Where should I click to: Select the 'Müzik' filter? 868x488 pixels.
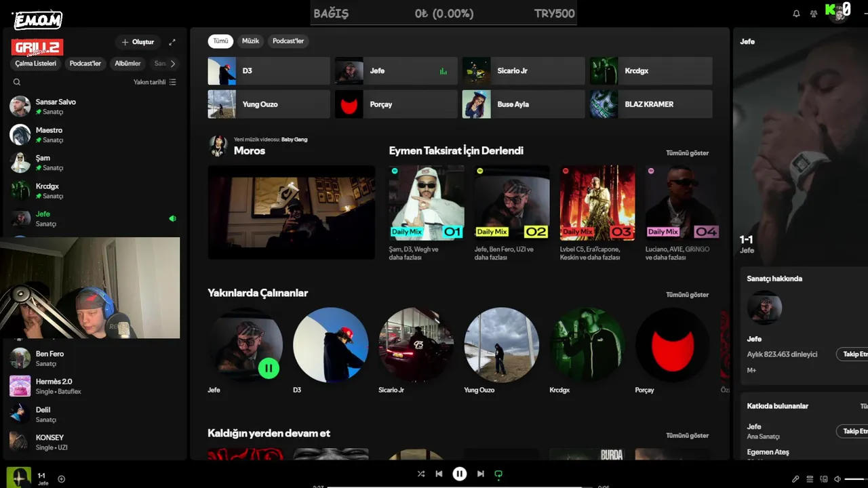coord(250,41)
